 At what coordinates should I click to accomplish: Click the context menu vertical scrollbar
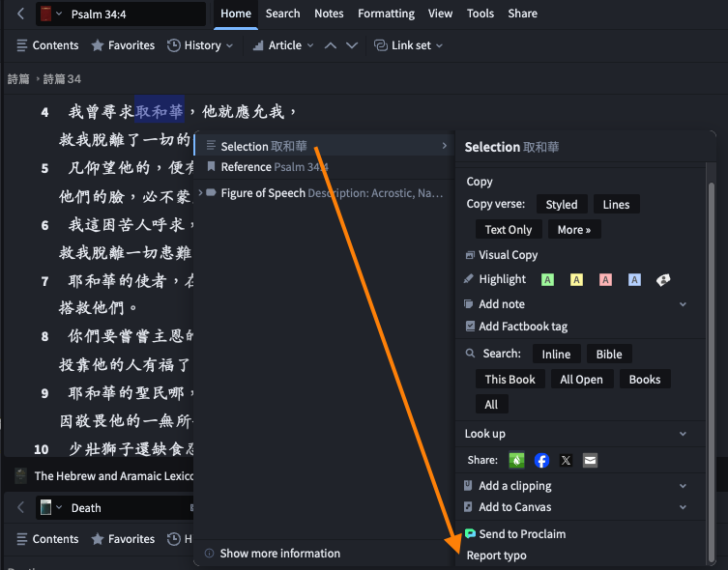click(712, 373)
